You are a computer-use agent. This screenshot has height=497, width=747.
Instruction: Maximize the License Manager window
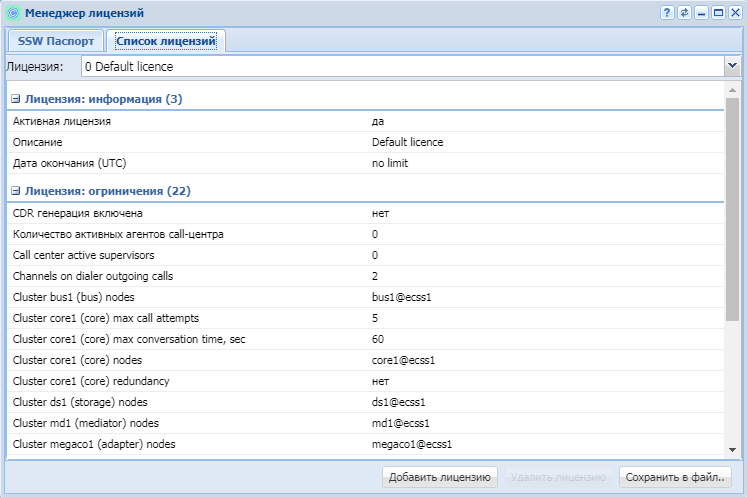(x=718, y=13)
